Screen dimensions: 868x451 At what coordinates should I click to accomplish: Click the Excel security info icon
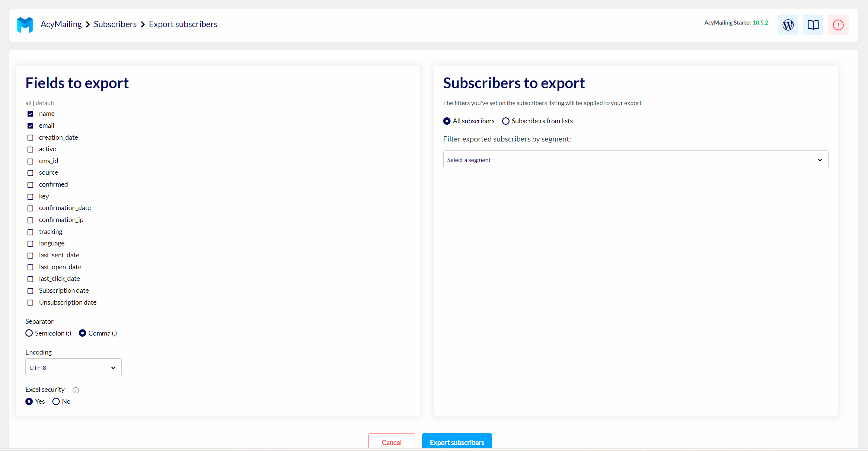click(76, 390)
